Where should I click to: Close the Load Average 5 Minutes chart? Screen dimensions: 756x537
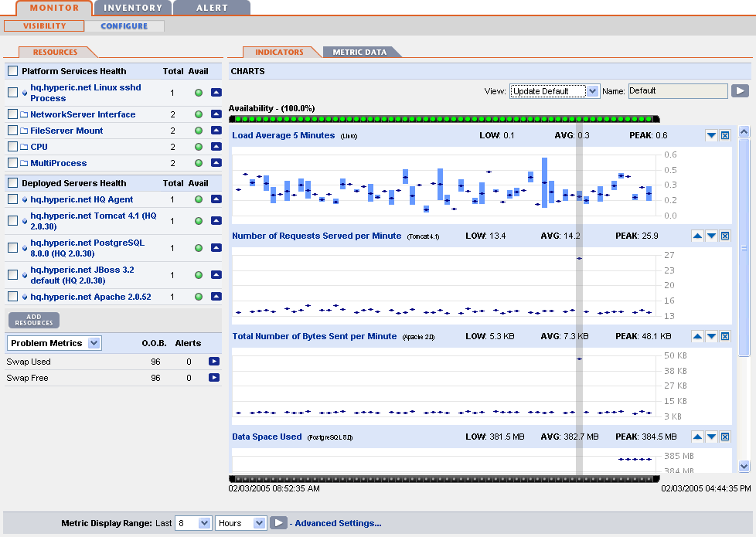point(725,136)
